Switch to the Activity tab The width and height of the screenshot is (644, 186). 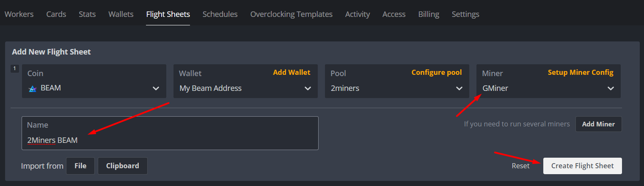(358, 14)
